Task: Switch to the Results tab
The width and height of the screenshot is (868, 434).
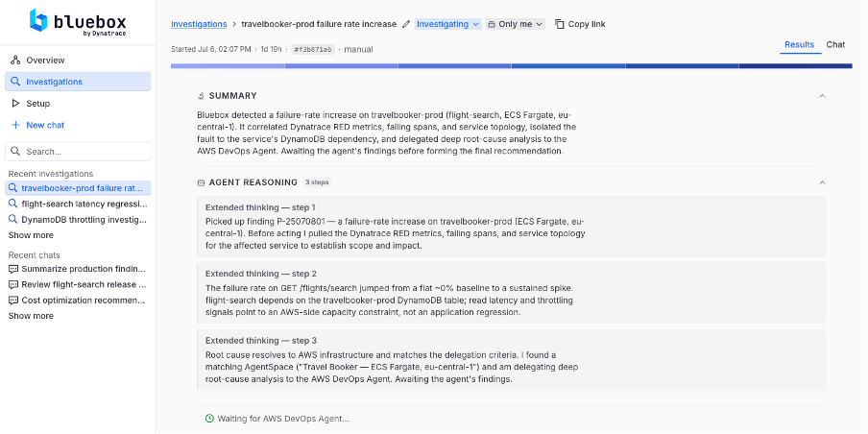Action: (800, 45)
